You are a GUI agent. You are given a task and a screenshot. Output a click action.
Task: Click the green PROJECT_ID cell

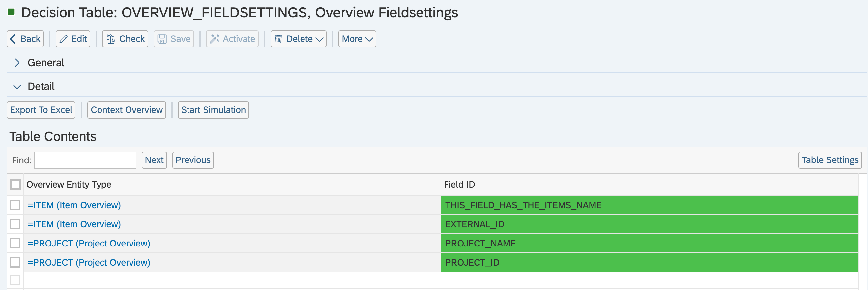pos(649,262)
